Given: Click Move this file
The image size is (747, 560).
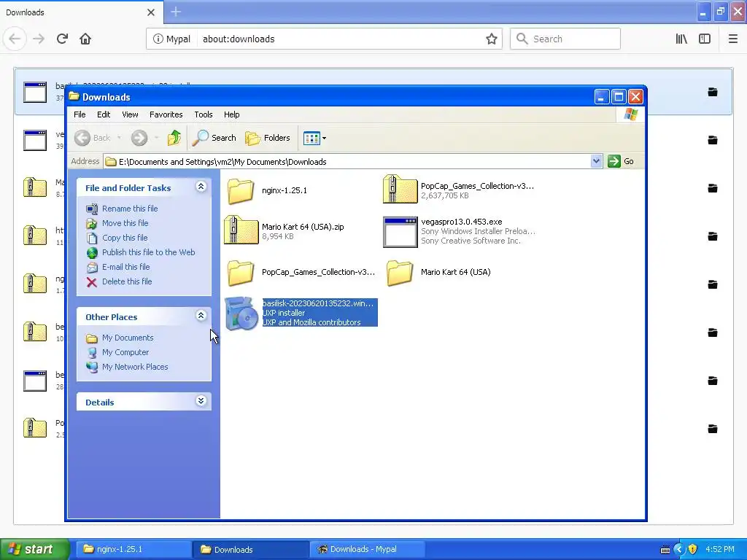Looking at the screenshot, I should (x=125, y=223).
